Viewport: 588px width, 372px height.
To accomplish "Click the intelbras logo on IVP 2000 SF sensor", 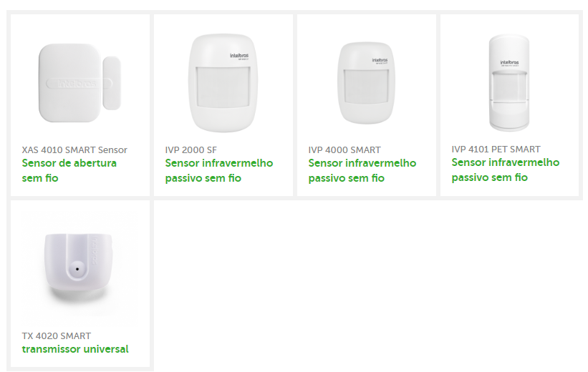I will click(x=239, y=56).
